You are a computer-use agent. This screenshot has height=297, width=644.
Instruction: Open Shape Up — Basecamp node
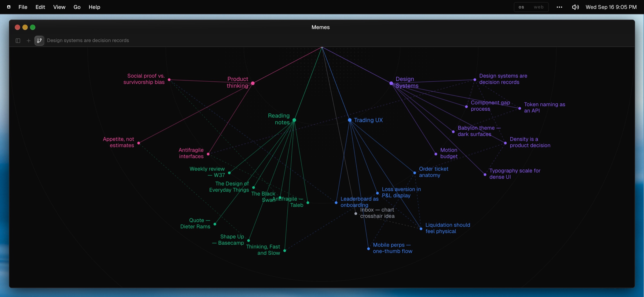click(249, 241)
